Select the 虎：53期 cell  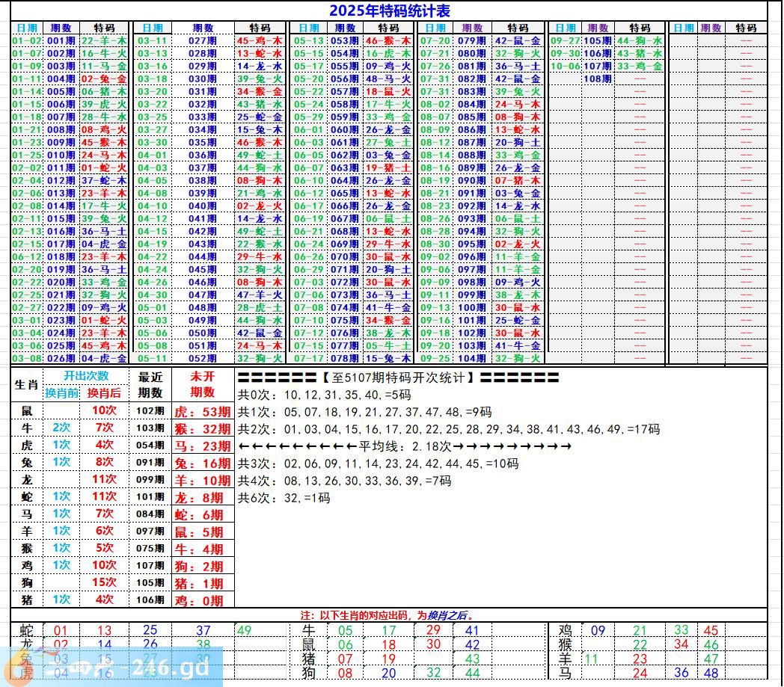(202, 411)
